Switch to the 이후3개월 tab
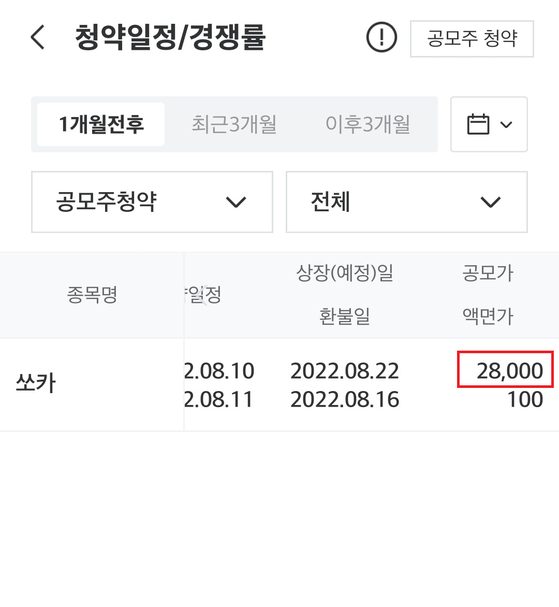Screen dimensions: 559x607 tap(368, 124)
